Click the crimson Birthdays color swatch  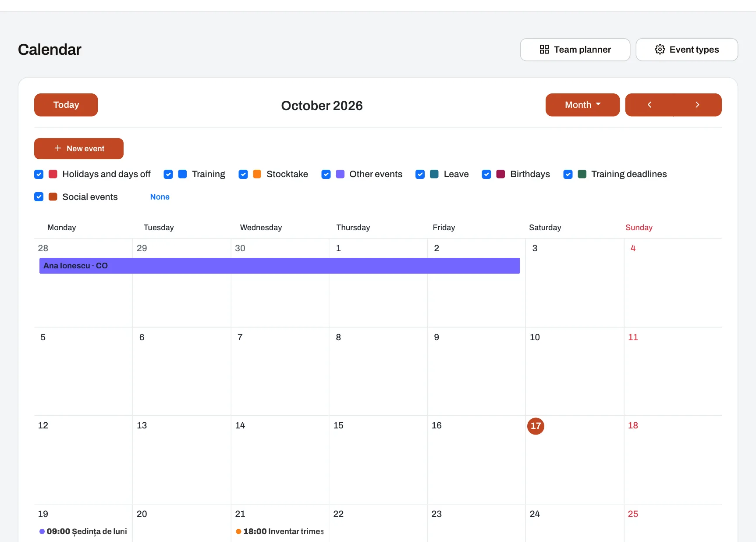pyautogui.click(x=500, y=174)
